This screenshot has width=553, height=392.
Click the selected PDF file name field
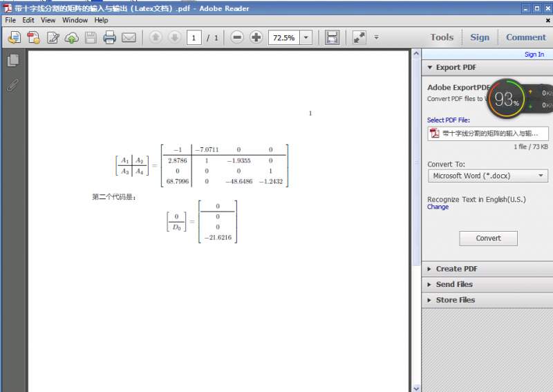488,133
